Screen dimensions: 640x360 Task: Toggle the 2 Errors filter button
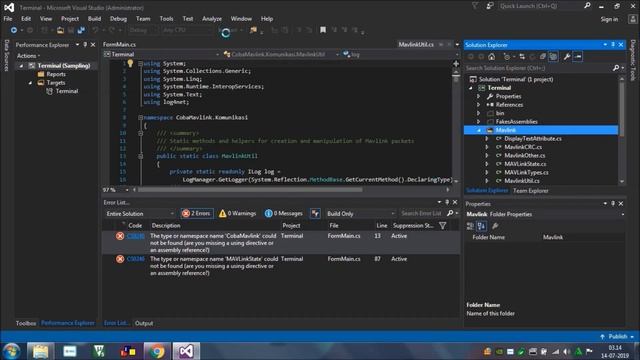coord(197,213)
